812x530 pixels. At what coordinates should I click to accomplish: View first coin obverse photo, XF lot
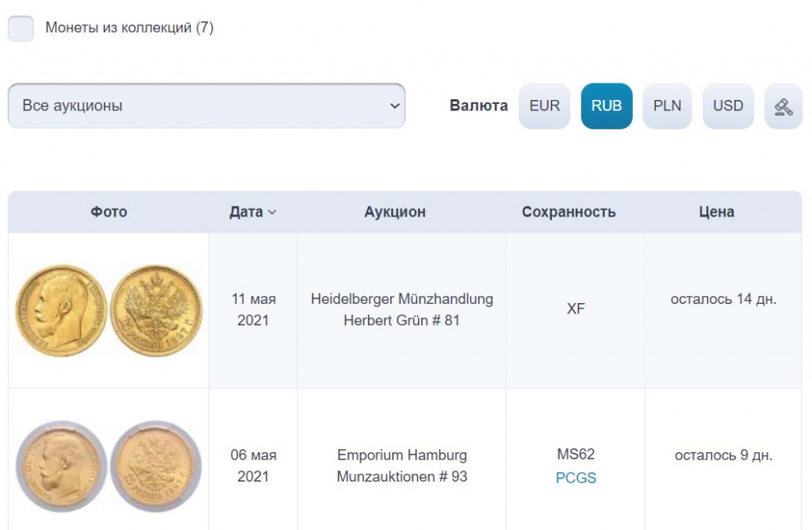point(61,310)
